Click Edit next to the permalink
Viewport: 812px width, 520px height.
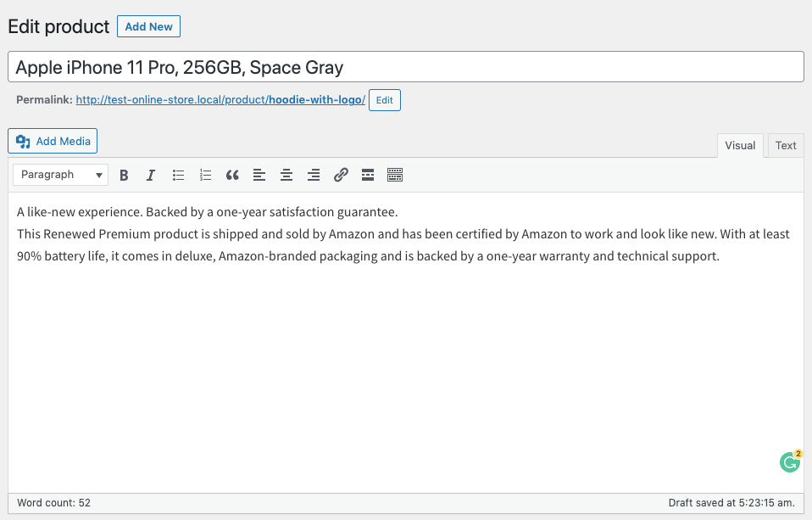tap(384, 100)
